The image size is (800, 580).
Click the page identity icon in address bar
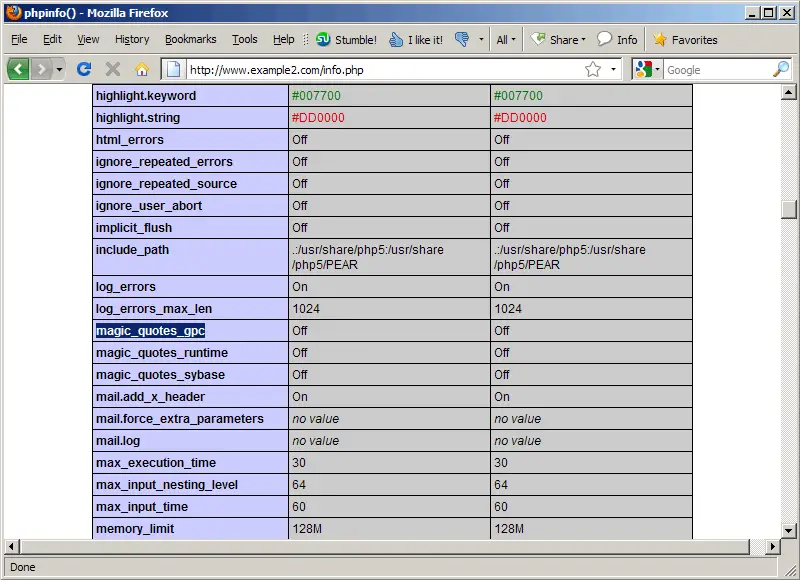click(x=173, y=69)
